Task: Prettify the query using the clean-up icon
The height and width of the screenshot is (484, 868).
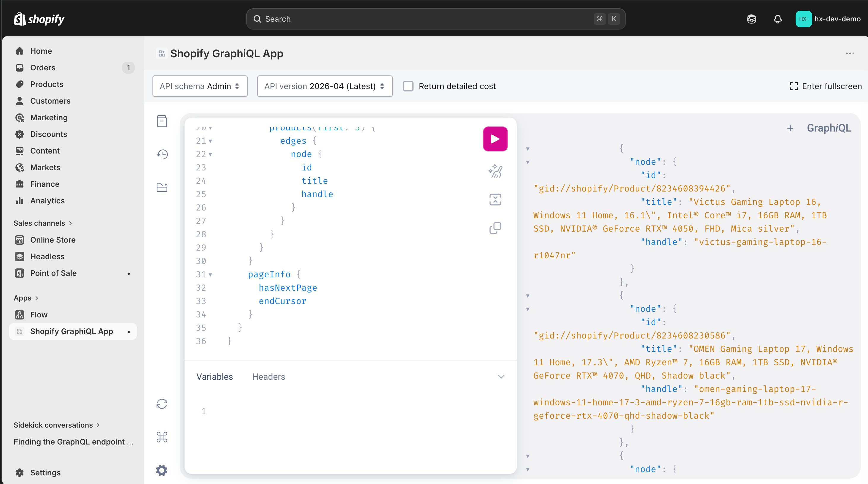Action: tap(495, 171)
